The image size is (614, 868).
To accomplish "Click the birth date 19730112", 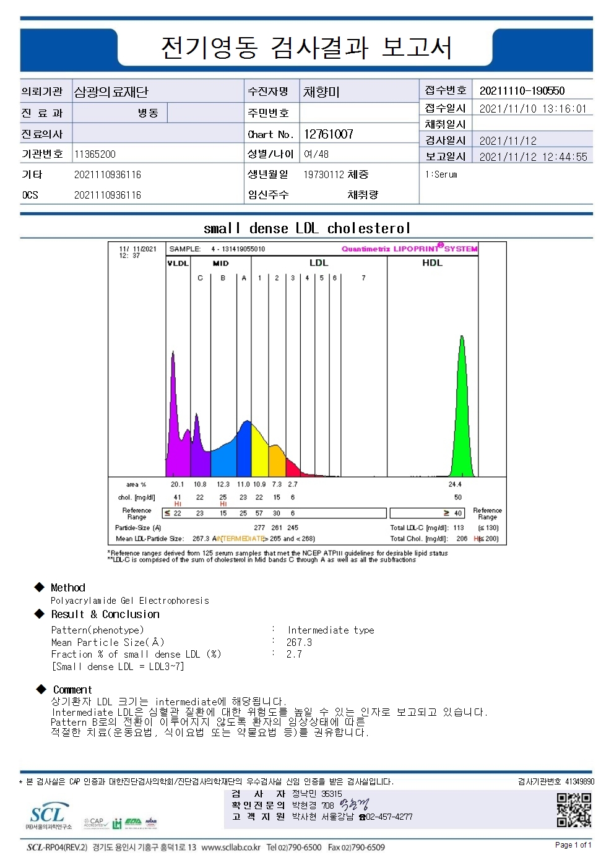I will pyautogui.click(x=324, y=174).
